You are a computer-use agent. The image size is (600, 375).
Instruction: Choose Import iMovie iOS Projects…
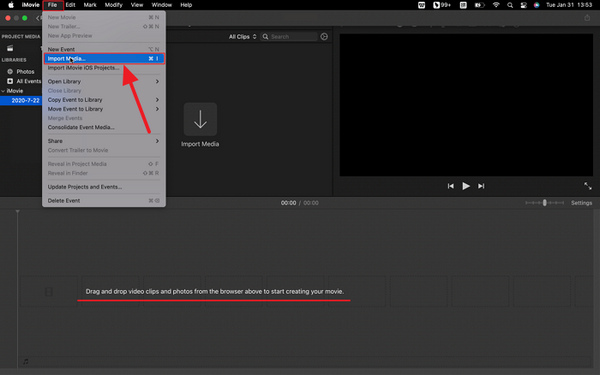click(103, 68)
